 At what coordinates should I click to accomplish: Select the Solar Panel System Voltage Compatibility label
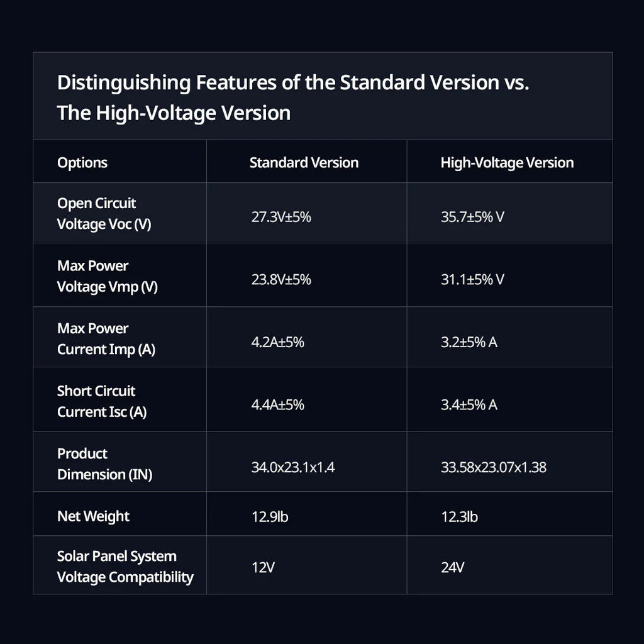[125, 567]
